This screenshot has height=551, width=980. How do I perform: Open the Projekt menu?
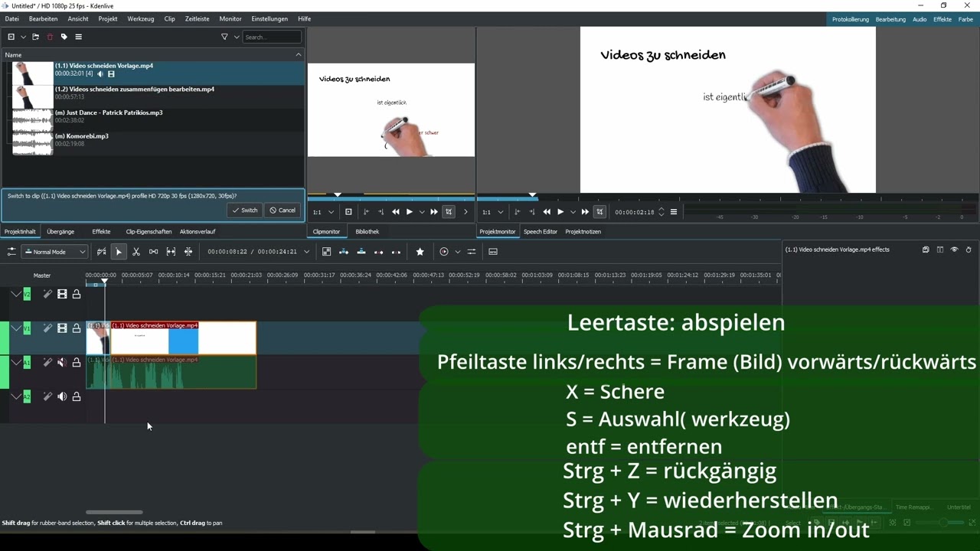tap(108, 18)
